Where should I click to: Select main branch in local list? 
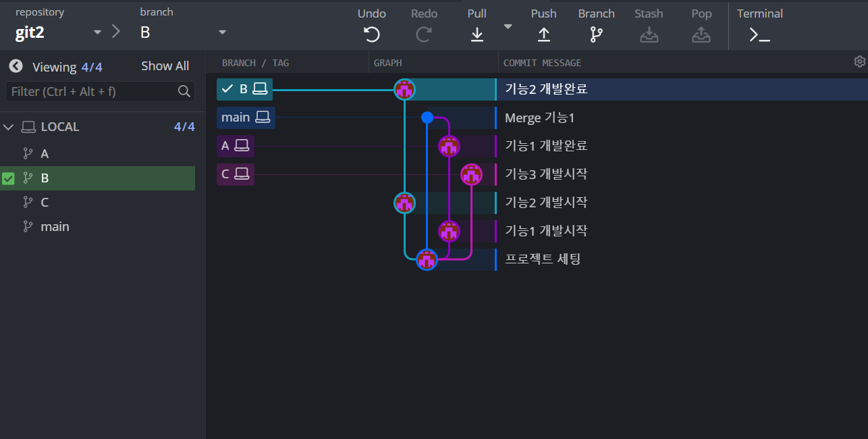coord(98,227)
